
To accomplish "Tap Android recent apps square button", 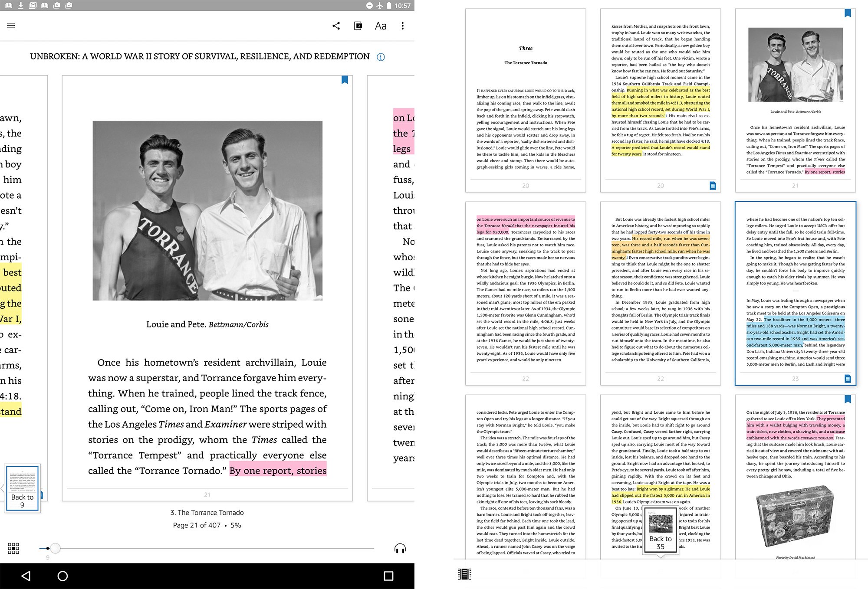I will point(389,576).
